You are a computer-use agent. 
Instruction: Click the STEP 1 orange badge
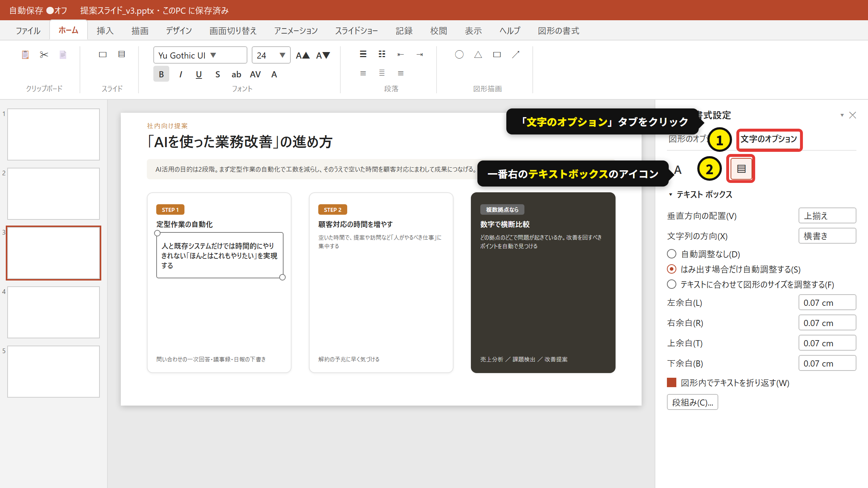coord(170,210)
